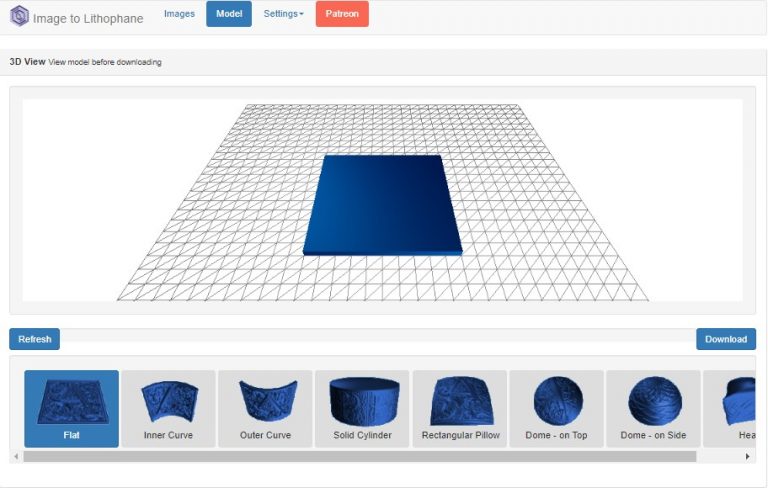Click the blue flat model in 3D view
Image resolution: width=768 pixels, height=488 pixels.
point(383,205)
